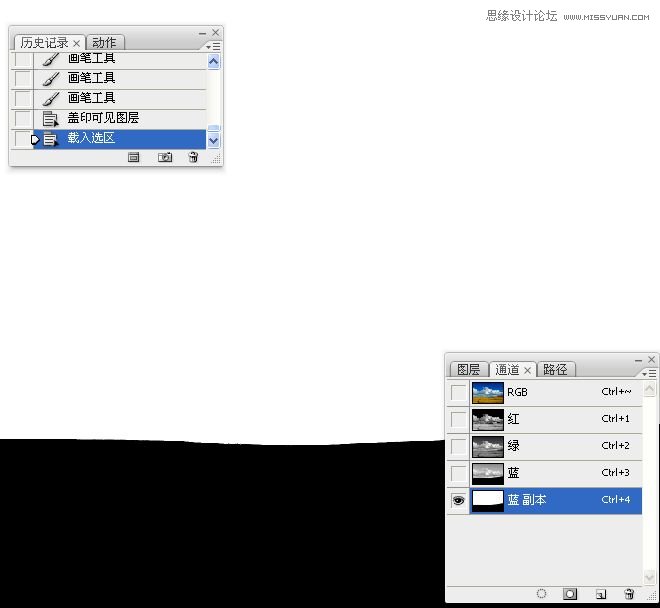Load channel as selection using the dotted circle icon
This screenshot has height=608, width=660.
click(x=541, y=594)
